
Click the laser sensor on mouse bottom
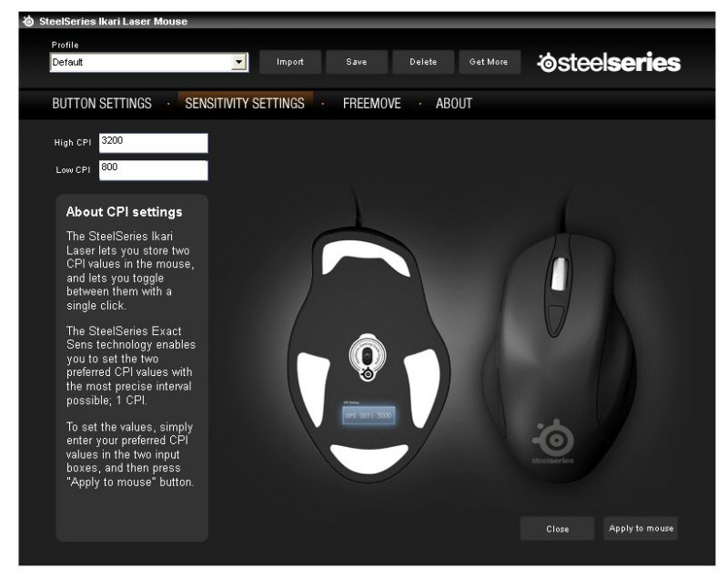[368, 357]
